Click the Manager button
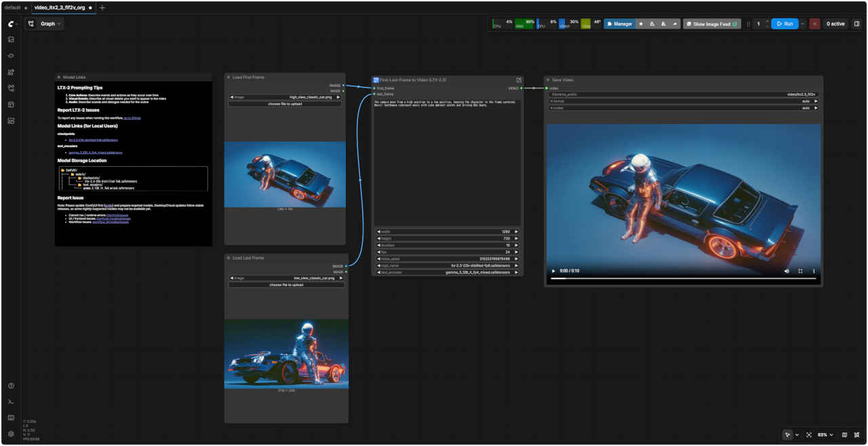 click(x=620, y=24)
